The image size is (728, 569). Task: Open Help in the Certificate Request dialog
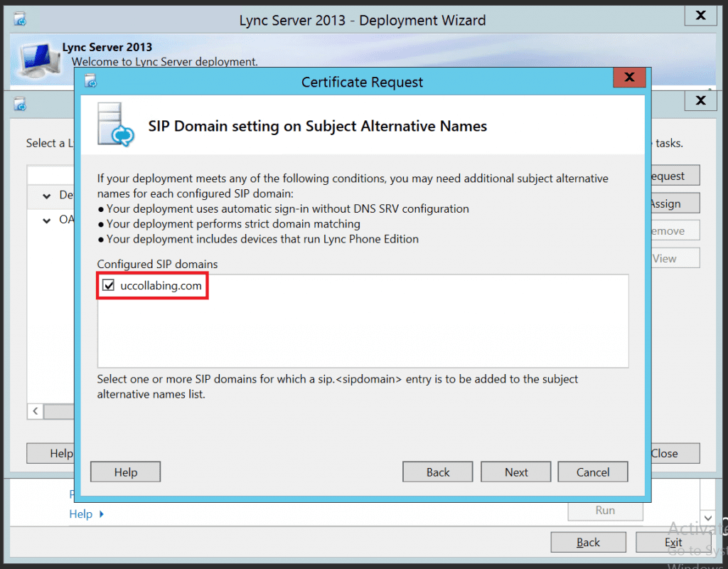coord(125,472)
